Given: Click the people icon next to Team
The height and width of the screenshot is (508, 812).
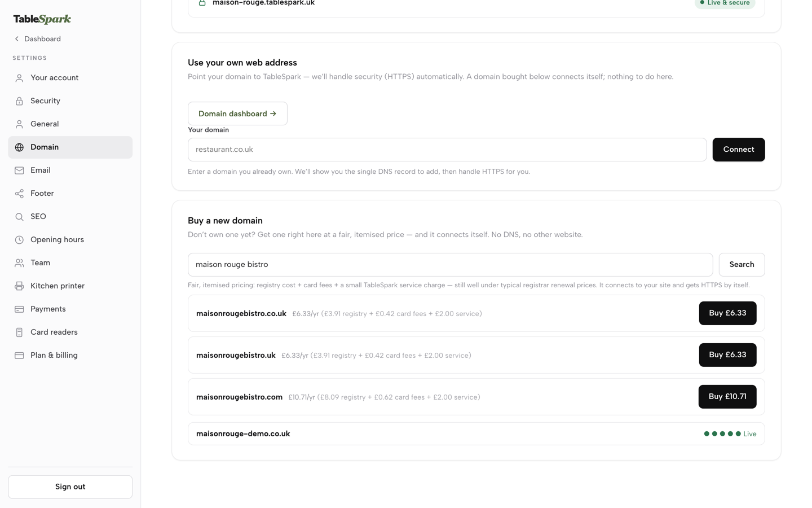Looking at the screenshot, I should pyautogui.click(x=19, y=263).
